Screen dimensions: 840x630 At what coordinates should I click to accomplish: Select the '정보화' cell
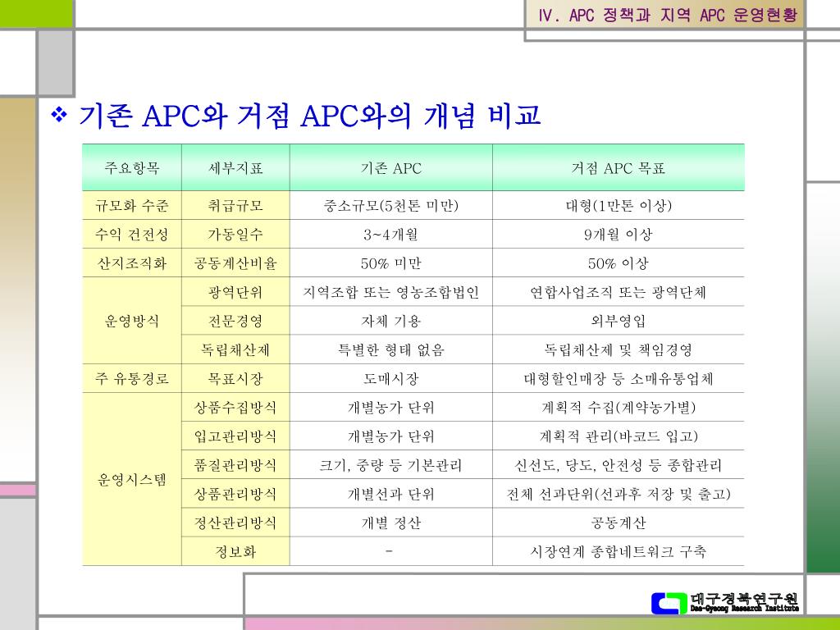tap(235, 551)
